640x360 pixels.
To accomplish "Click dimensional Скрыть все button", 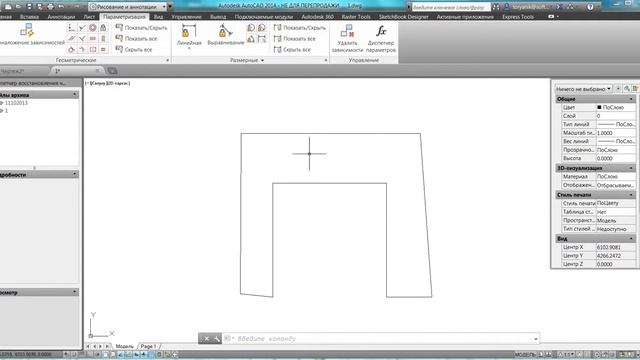I will pos(292,49).
